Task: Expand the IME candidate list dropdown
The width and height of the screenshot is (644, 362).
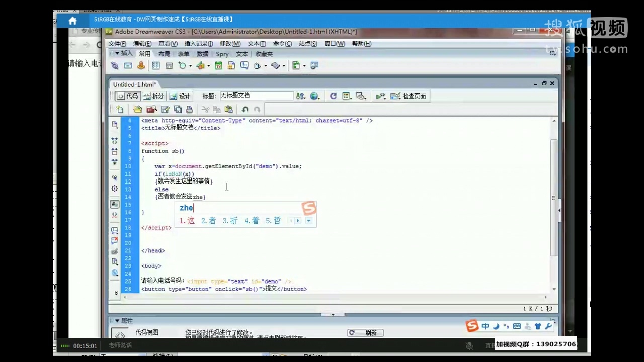Action: coord(309,221)
